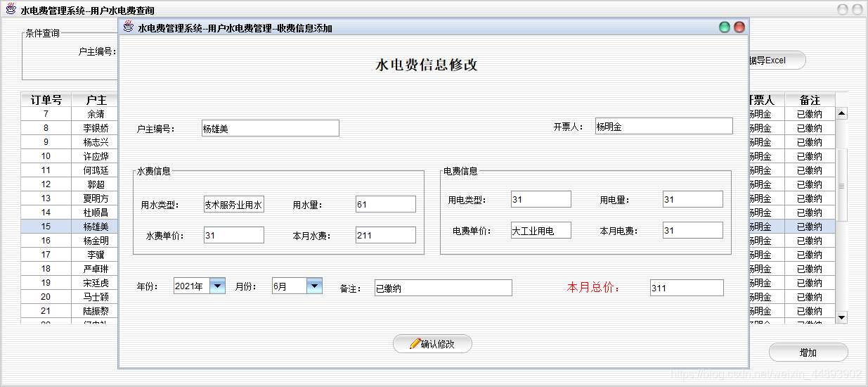Select the table row for 严卓琳

coord(70,269)
